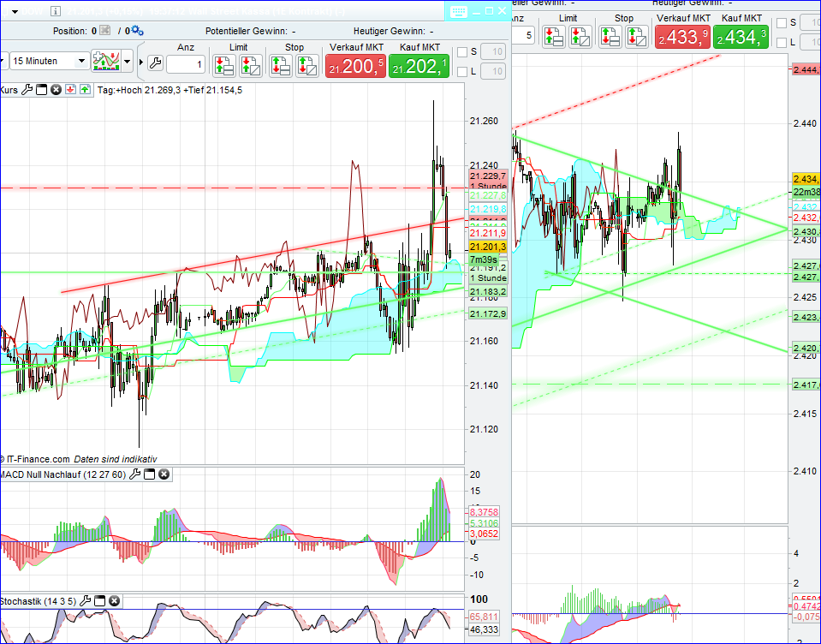Screen dimensions: 821x644
Task: Click second Stop order icon in DOW window
Action: point(306,66)
